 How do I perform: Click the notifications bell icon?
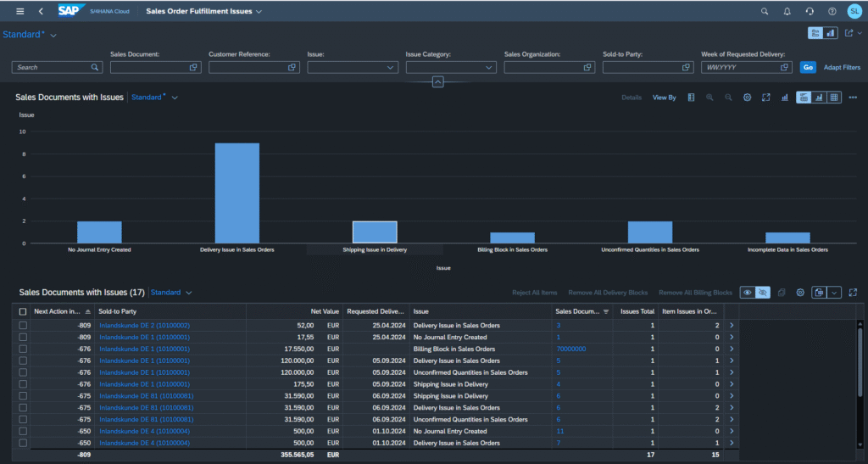(787, 11)
